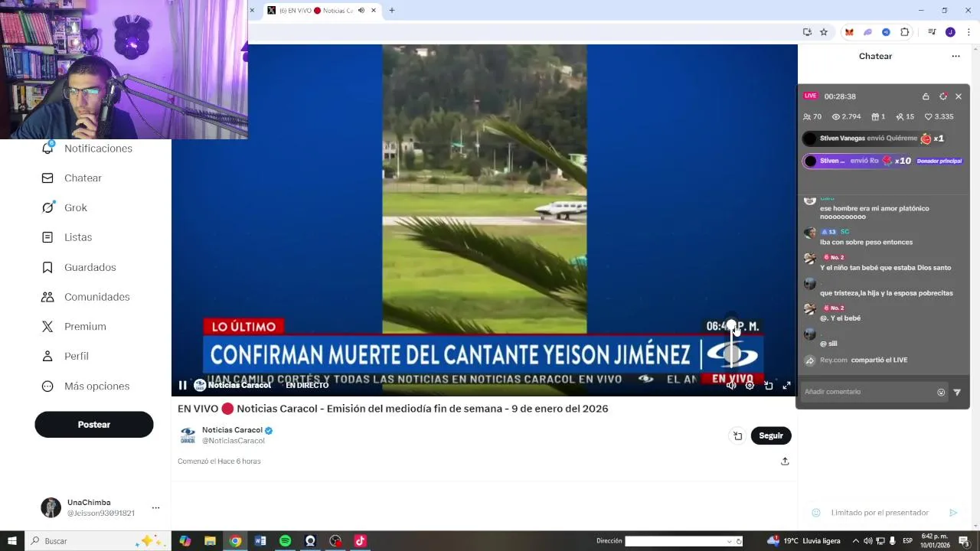980x551 pixels.
Task: Click the Noticias Caracol avatar below the video
Action: pyautogui.click(x=188, y=435)
